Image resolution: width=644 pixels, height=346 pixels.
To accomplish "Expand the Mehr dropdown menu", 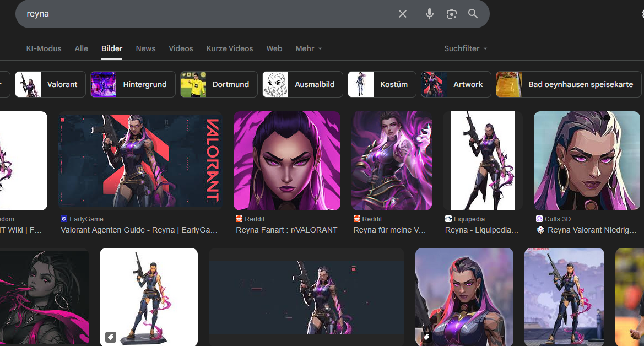I will tap(309, 48).
